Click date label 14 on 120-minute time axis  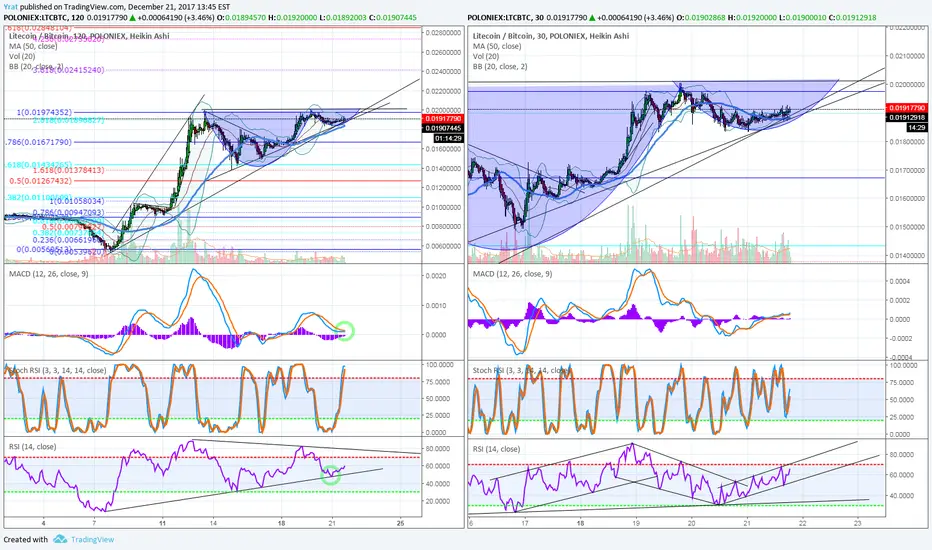point(213,523)
